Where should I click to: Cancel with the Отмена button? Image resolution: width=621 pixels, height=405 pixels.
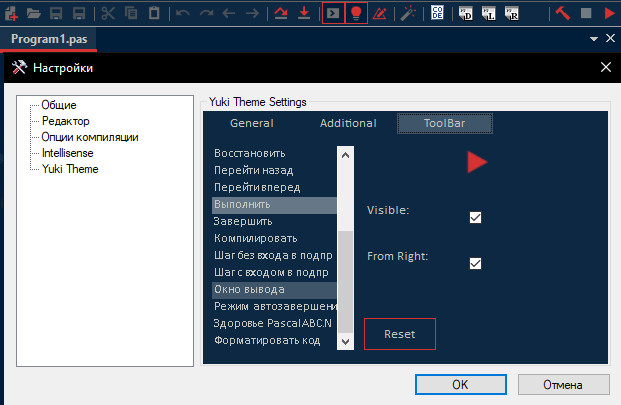pyautogui.click(x=563, y=384)
